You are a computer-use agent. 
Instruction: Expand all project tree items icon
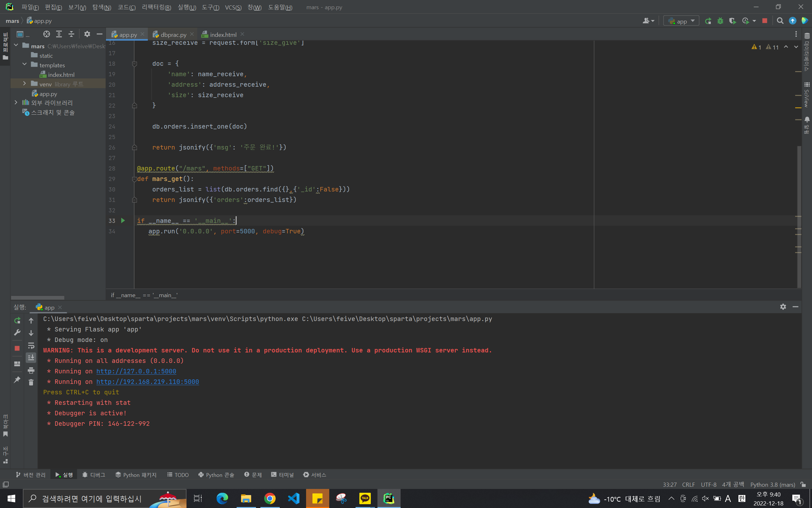click(59, 34)
